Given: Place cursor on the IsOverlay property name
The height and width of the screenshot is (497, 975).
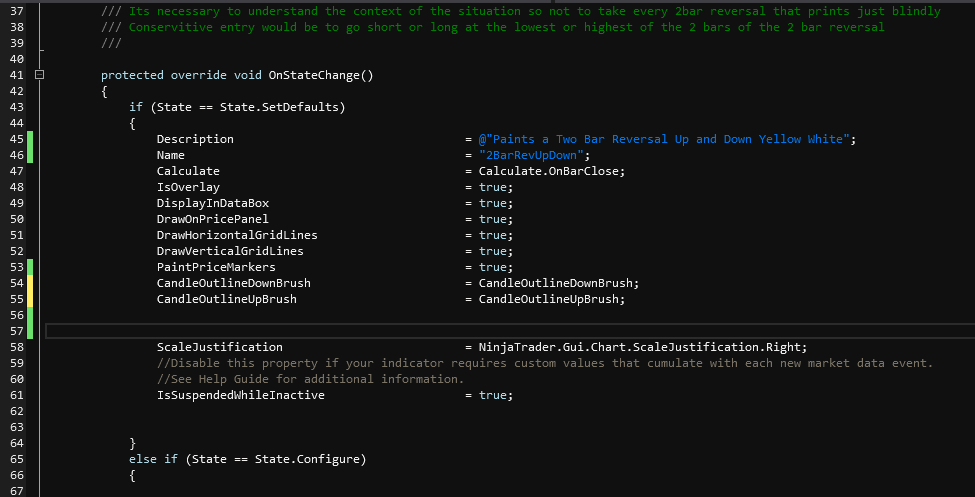Looking at the screenshot, I should tap(188, 187).
